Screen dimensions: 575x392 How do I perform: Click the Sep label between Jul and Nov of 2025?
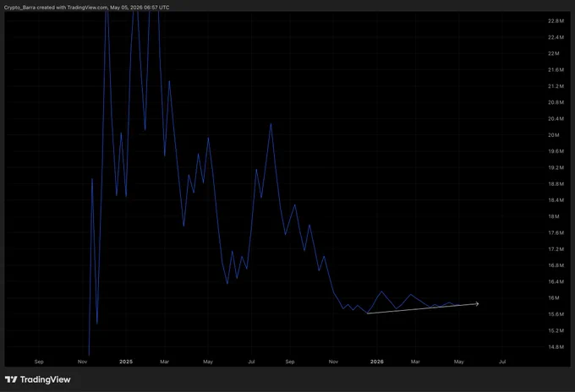(x=290, y=362)
